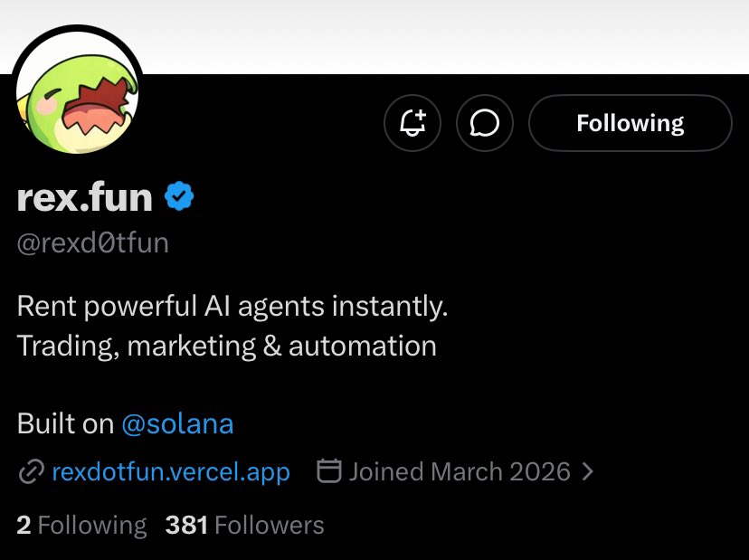Visit the rexdotfun.vercel.app website link
This screenshot has width=749, height=560.
coord(171,471)
